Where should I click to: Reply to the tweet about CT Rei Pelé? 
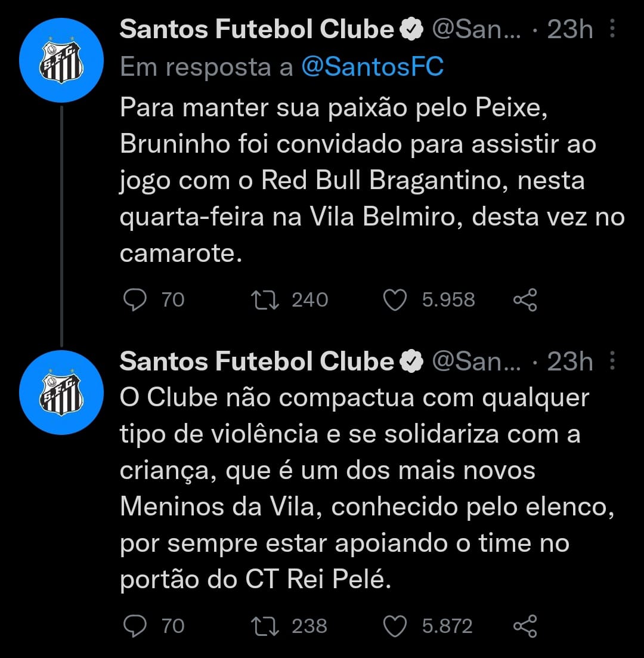click(x=135, y=626)
